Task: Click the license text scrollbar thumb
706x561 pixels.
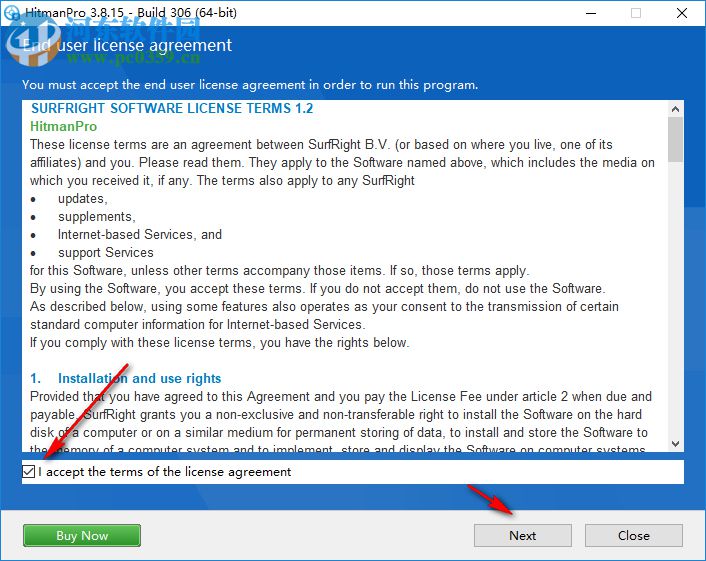Action: tap(675, 139)
